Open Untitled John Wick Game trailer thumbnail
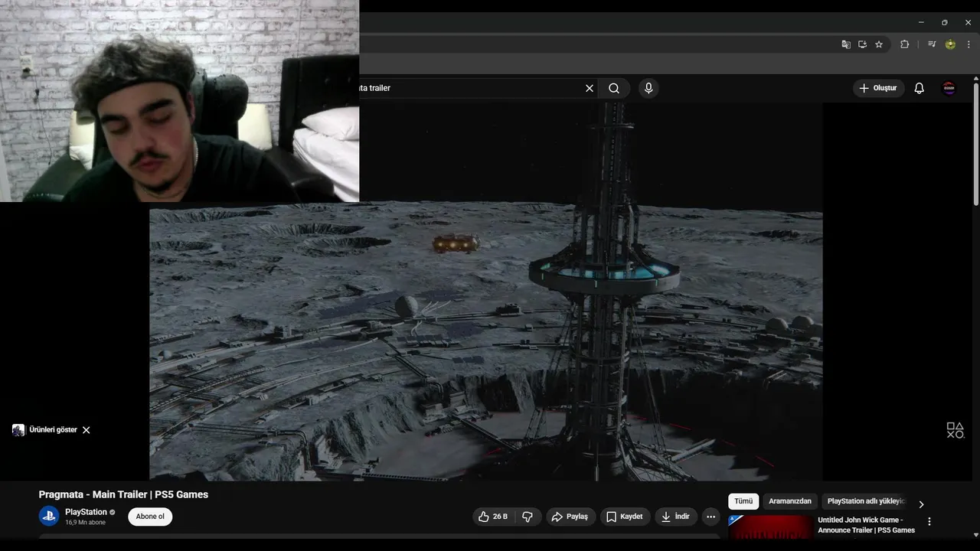The width and height of the screenshot is (980, 551). [771, 527]
